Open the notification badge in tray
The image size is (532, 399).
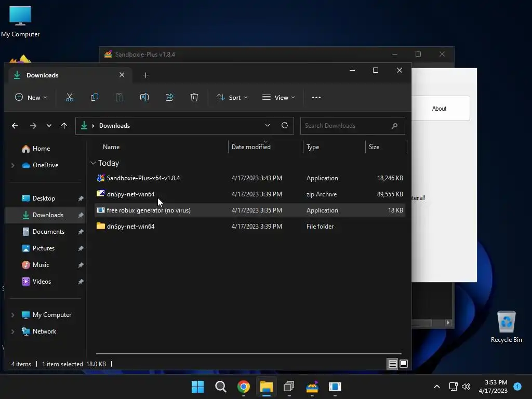pyautogui.click(x=517, y=387)
